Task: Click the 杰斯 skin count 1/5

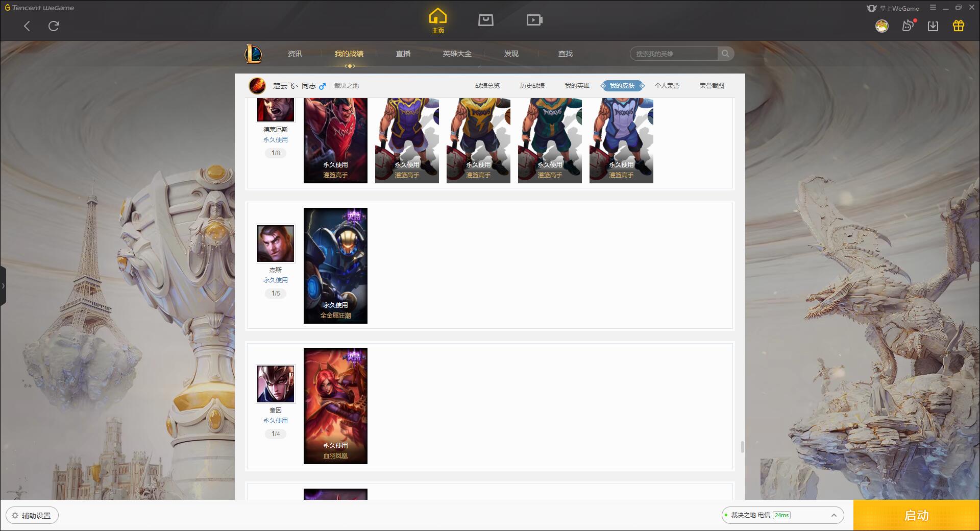Action: coord(276,294)
